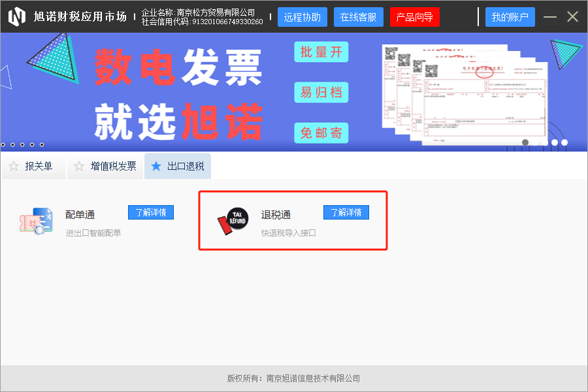Click the 就选旭诺 banner slogan

click(178, 121)
